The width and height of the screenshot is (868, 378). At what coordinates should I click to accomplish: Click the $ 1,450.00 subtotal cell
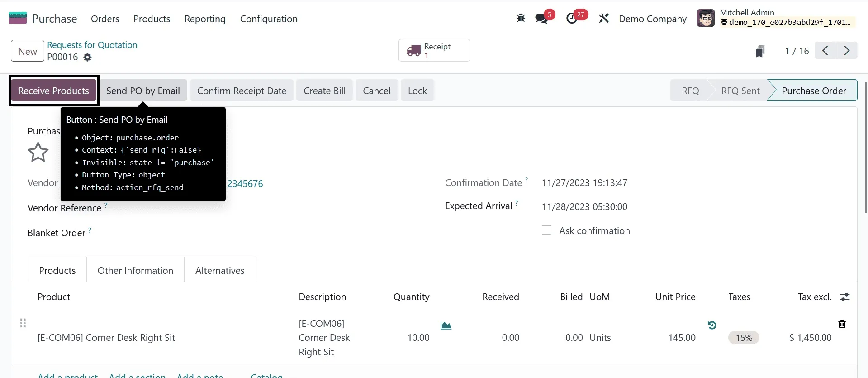coord(810,338)
